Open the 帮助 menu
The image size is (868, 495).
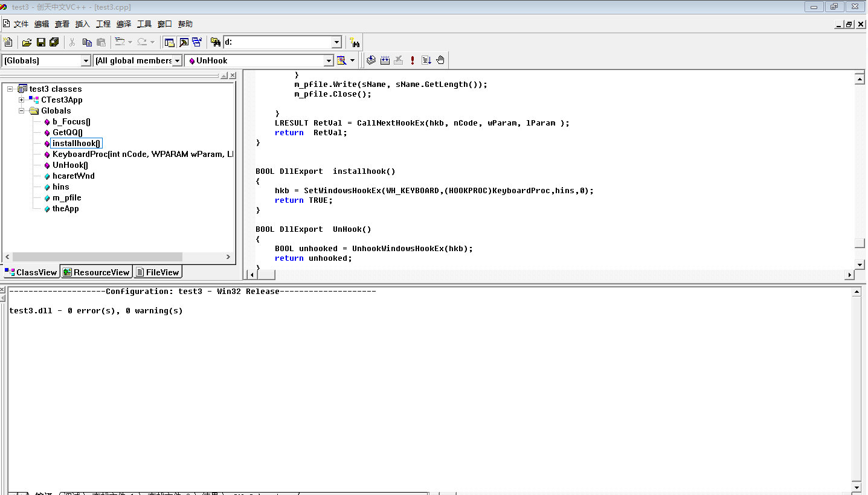tap(185, 24)
